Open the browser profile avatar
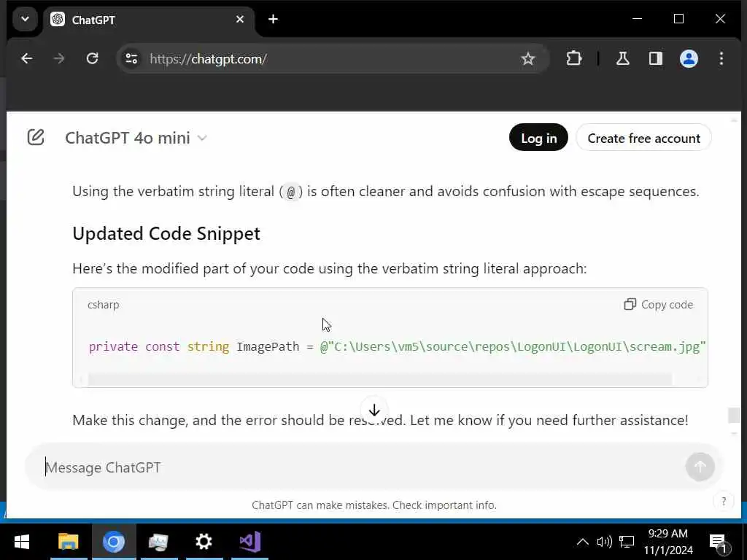This screenshot has width=747, height=560. (x=689, y=58)
